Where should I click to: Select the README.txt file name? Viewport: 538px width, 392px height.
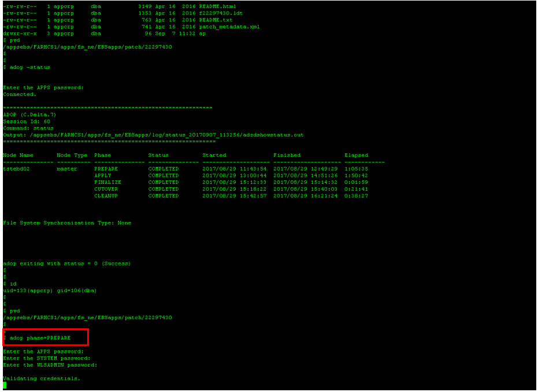click(x=216, y=20)
